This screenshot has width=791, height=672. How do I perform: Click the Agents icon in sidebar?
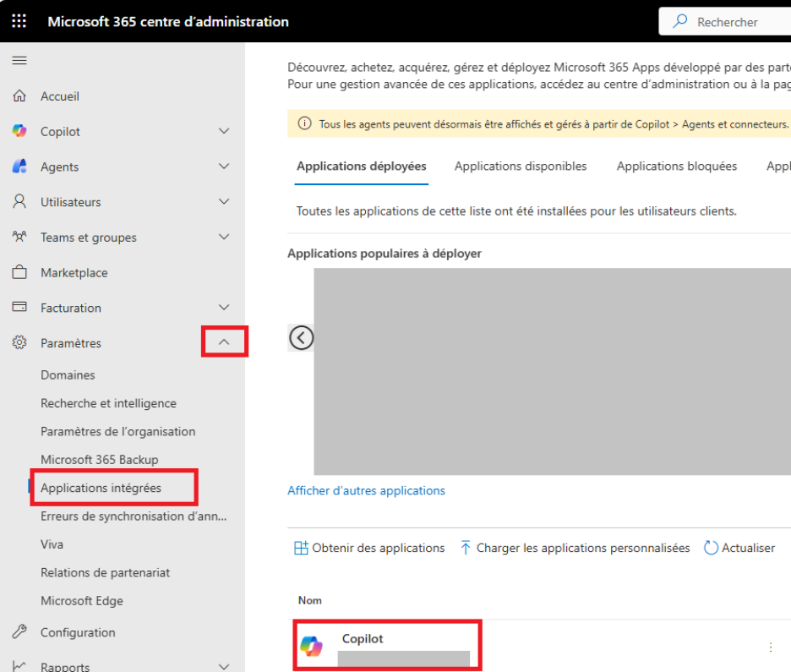(x=19, y=167)
